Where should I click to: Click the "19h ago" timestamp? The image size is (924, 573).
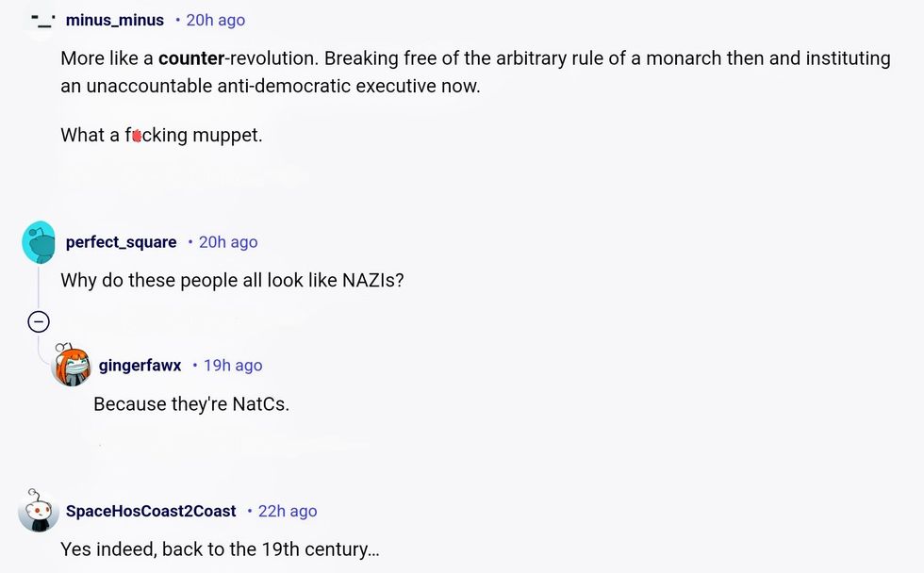[x=233, y=366]
